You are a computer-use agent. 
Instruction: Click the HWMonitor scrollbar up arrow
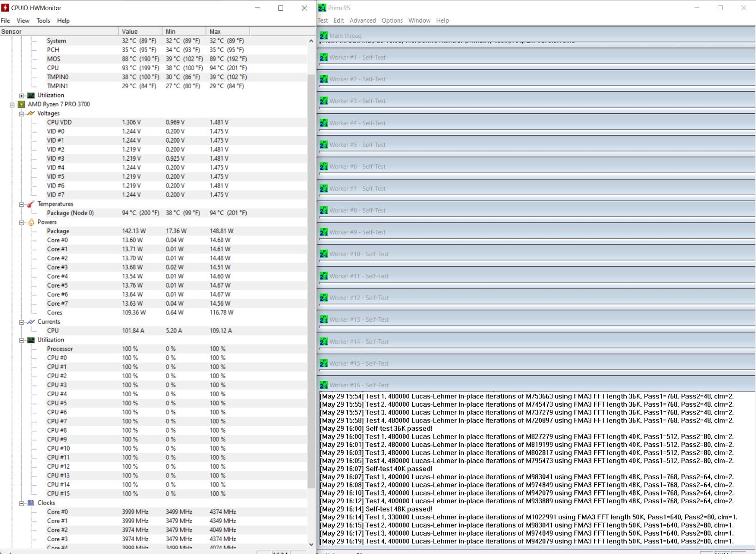point(311,41)
